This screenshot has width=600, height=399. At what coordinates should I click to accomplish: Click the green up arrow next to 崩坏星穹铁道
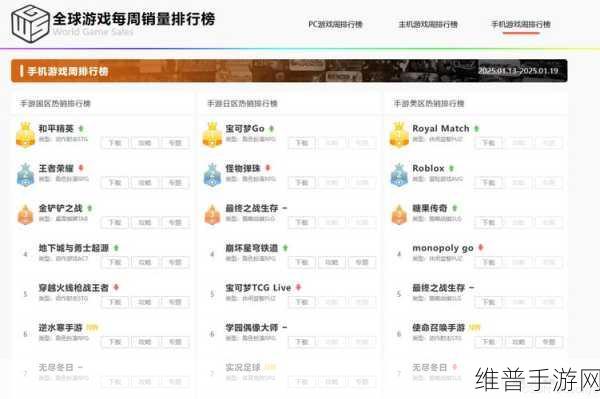click(x=285, y=248)
